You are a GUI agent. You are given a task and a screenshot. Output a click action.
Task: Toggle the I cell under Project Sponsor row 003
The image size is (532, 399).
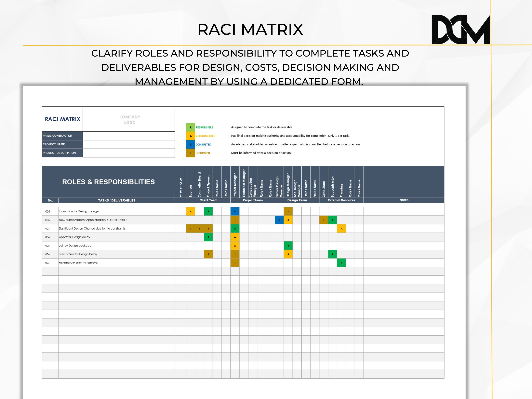[208, 229]
